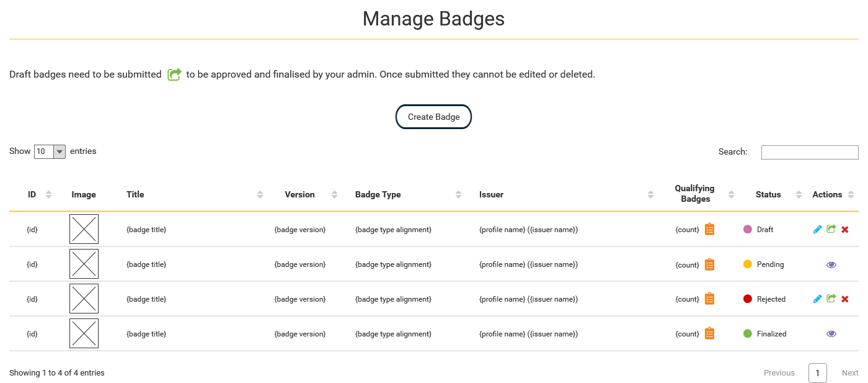
Task: Click {badge type alignment} in Finalized row
Action: coord(393,334)
